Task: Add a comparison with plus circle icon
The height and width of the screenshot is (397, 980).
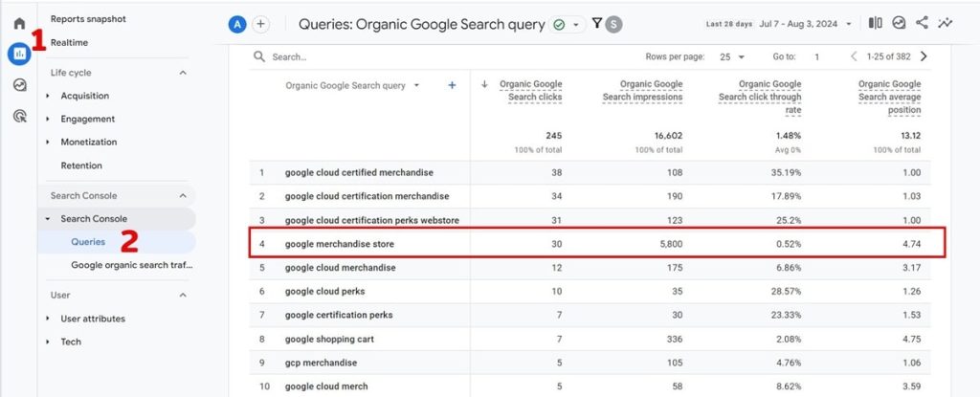Action: [260, 24]
